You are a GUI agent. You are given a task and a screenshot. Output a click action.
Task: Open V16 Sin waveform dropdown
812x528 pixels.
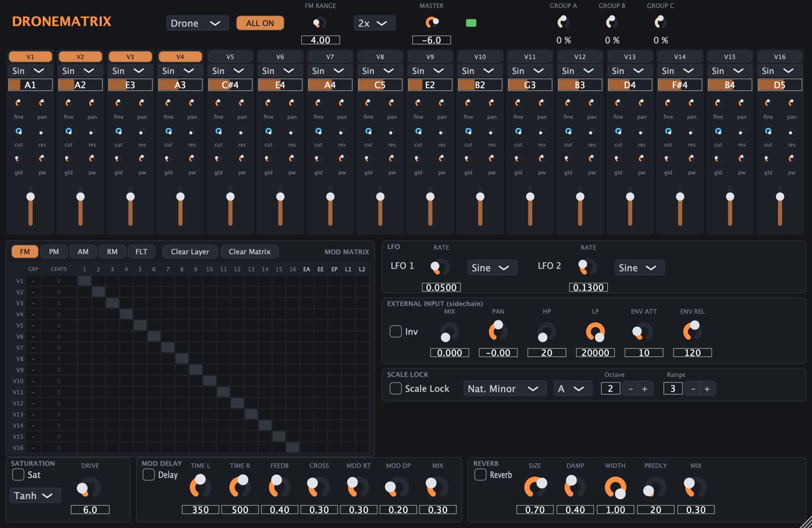click(x=780, y=71)
